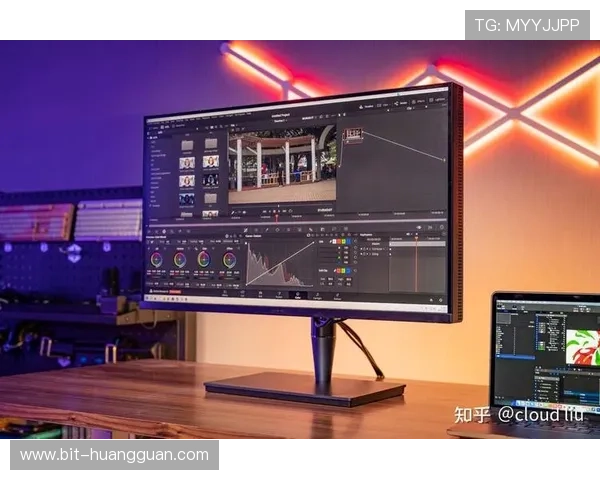Select the first face clip thumbnail
The image size is (600, 480).
point(187,162)
